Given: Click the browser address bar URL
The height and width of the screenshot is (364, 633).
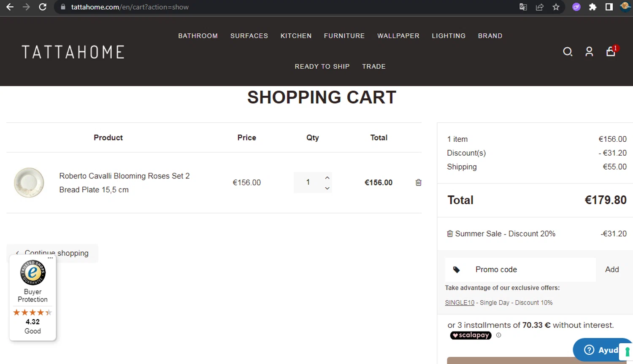Looking at the screenshot, I should pos(130,7).
